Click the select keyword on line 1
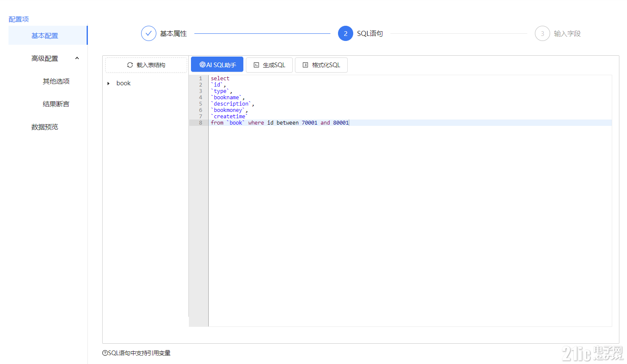Image resolution: width=627 pixels, height=364 pixels. pyautogui.click(x=220, y=79)
